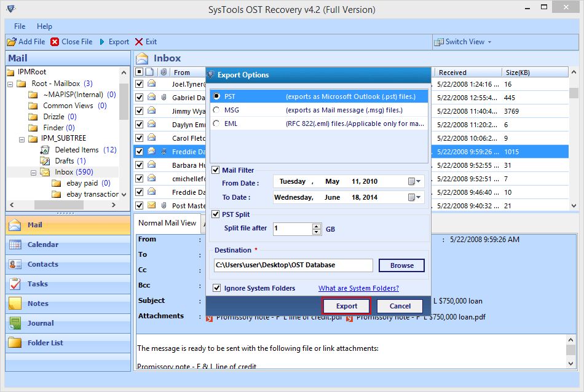This screenshot has width=584, height=392.
Task: Open the What are System Folders link
Action: tap(358, 288)
